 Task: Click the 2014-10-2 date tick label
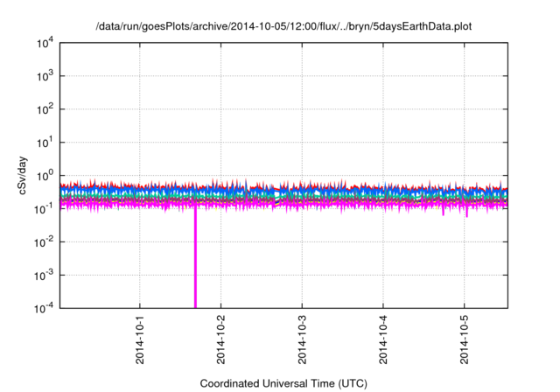[x=220, y=339]
